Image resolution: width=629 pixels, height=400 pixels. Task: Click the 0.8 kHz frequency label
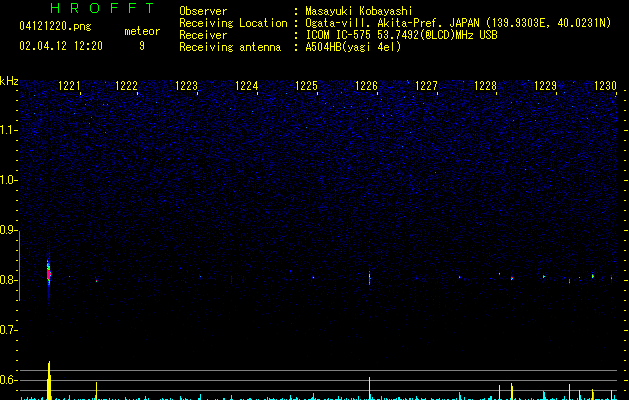coord(8,280)
